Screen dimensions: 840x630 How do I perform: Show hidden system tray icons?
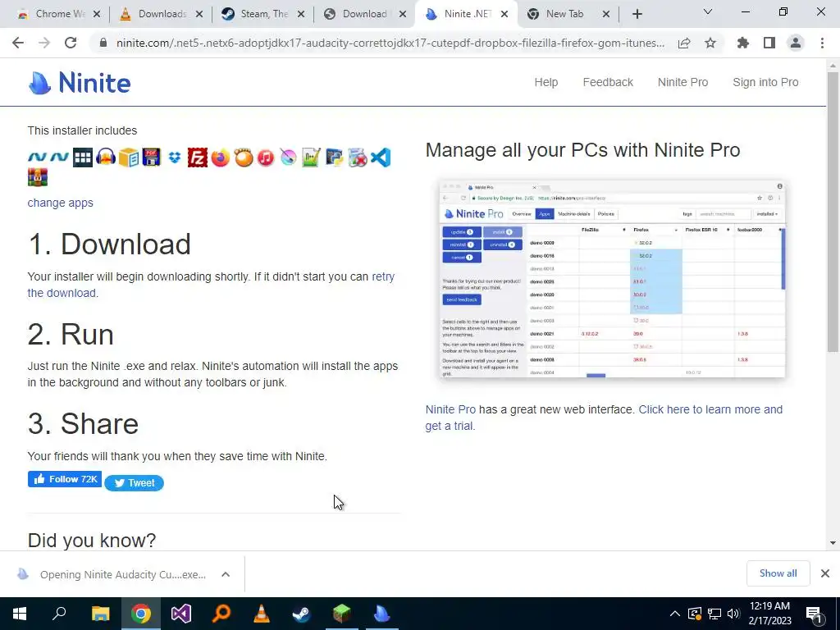coord(674,614)
